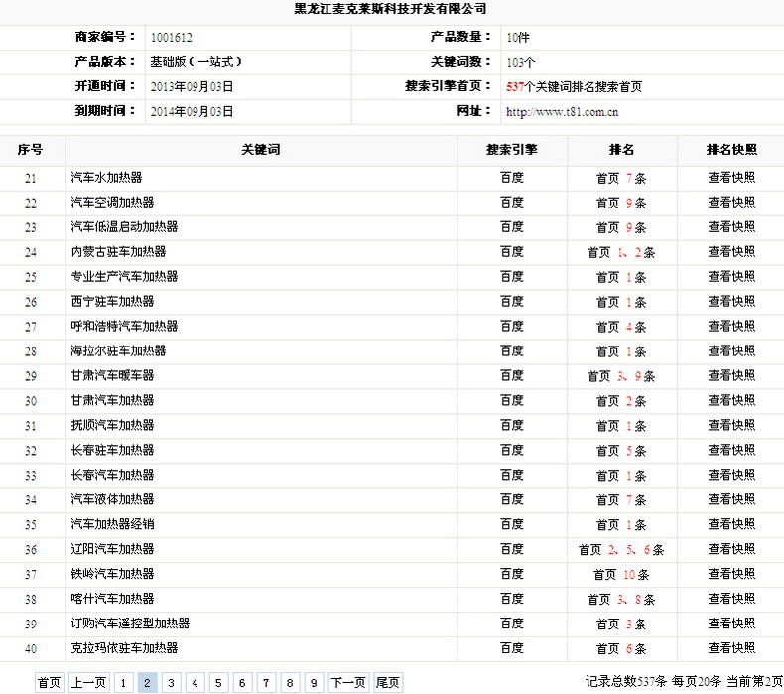Click keyword count value 103个
The height and width of the screenshot is (694, 784).
pos(520,62)
